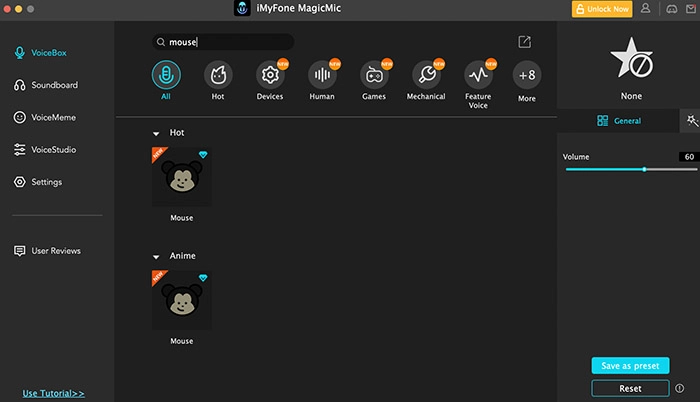Collapse the Anime section
700x402 pixels.
click(x=156, y=256)
